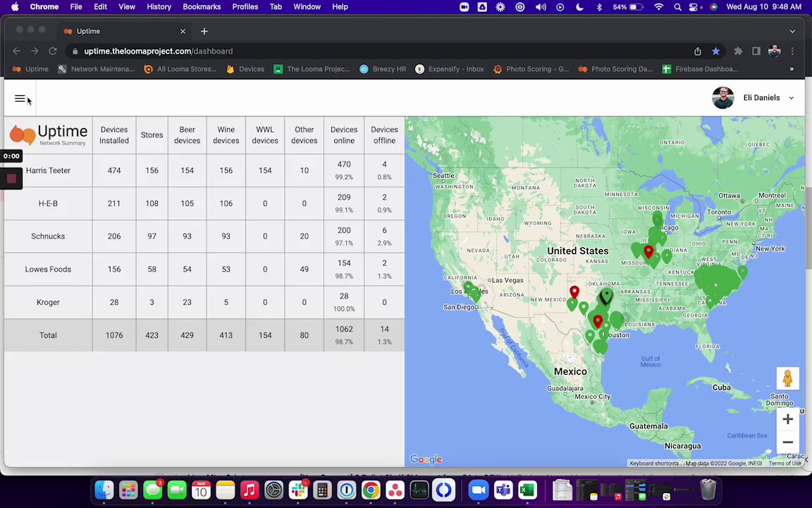Expand Chrome tab search chevron
812x508 pixels.
[792, 31]
